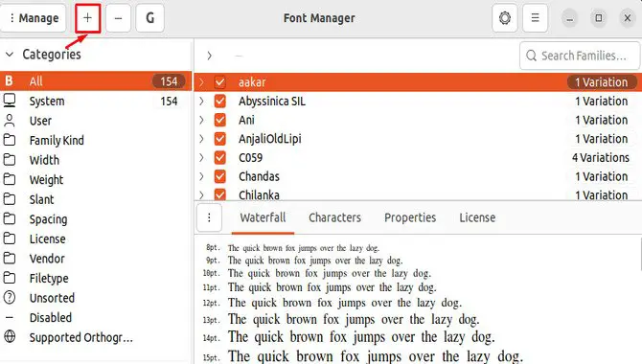Open Filetype folder icon
642x364 pixels.
pos(10,278)
